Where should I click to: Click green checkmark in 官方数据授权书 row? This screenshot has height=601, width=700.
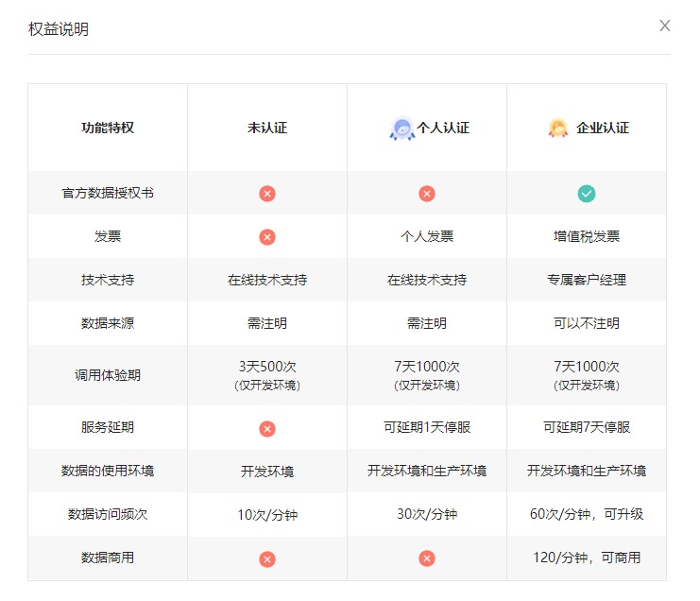click(x=587, y=194)
